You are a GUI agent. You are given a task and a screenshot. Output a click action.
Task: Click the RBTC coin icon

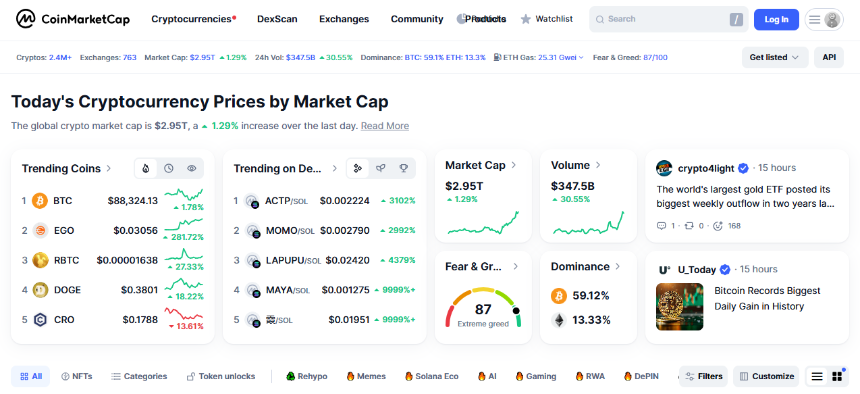click(40, 260)
